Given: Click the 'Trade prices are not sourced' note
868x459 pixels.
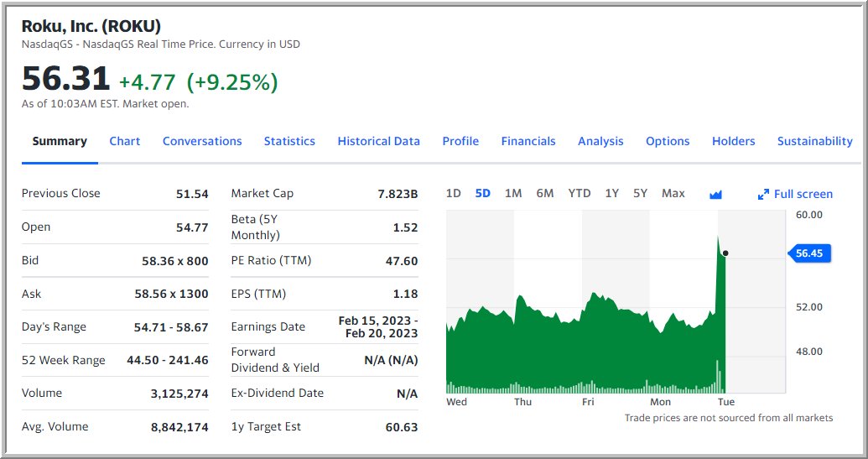Looking at the screenshot, I should pos(729,418).
